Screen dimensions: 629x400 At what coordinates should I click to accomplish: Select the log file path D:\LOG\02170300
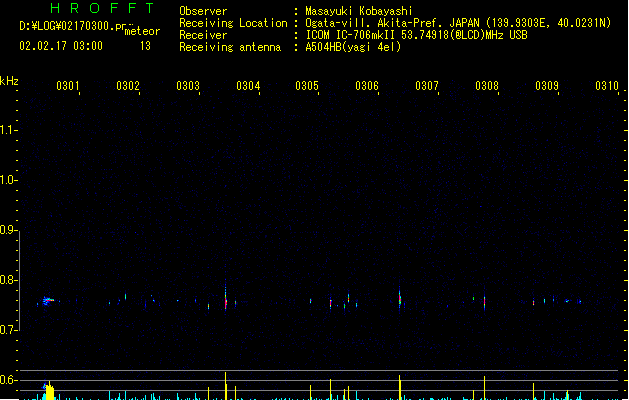click(x=73, y=26)
